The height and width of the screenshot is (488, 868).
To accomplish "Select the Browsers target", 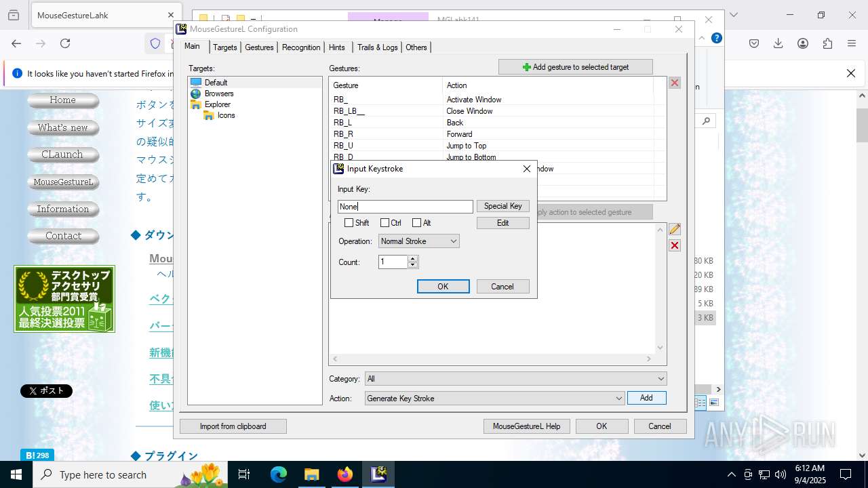I will pos(218,94).
